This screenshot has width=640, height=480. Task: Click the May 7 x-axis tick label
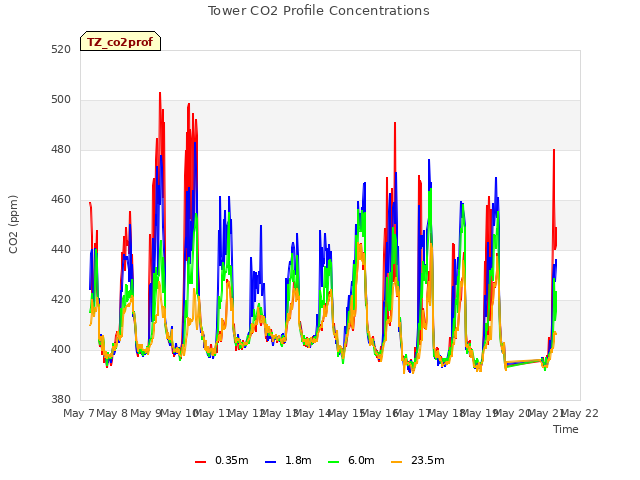click(79, 413)
